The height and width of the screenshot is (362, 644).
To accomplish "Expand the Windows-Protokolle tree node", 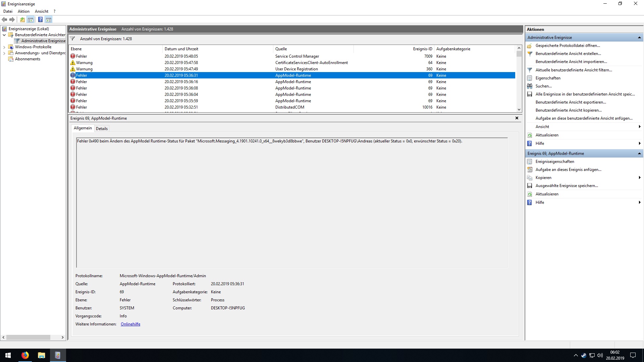I will [x=4, y=47].
